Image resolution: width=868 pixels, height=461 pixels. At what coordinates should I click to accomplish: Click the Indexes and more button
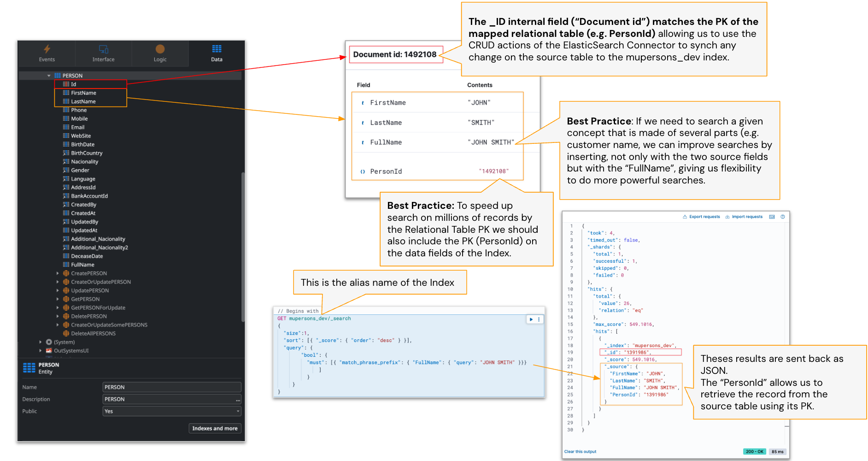point(215,428)
